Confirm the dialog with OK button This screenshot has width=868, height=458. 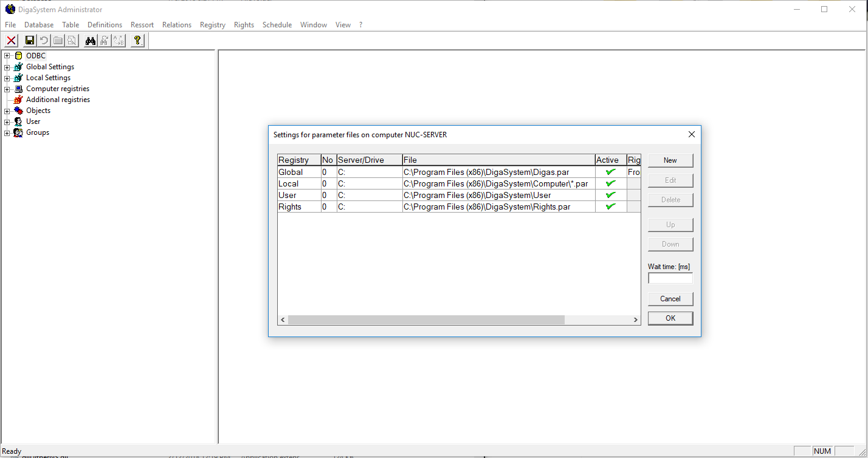(x=670, y=318)
